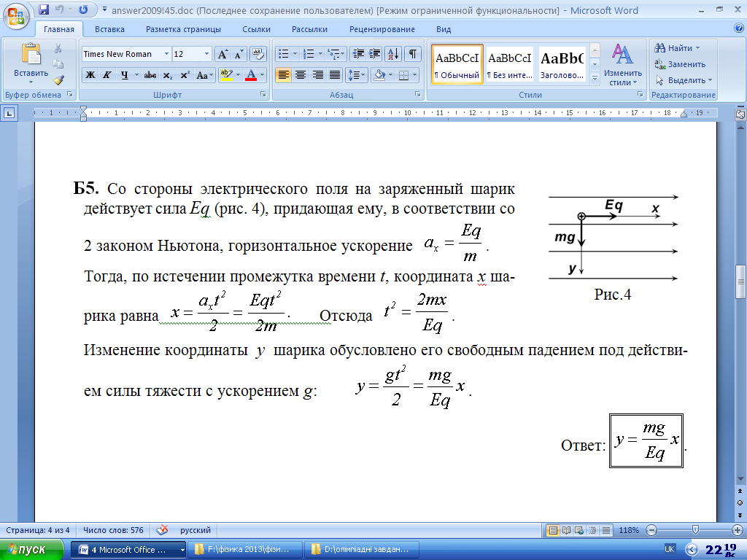Toggle strikethrough abc formatting
This screenshot has width=747, height=560.
[x=150, y=75]
